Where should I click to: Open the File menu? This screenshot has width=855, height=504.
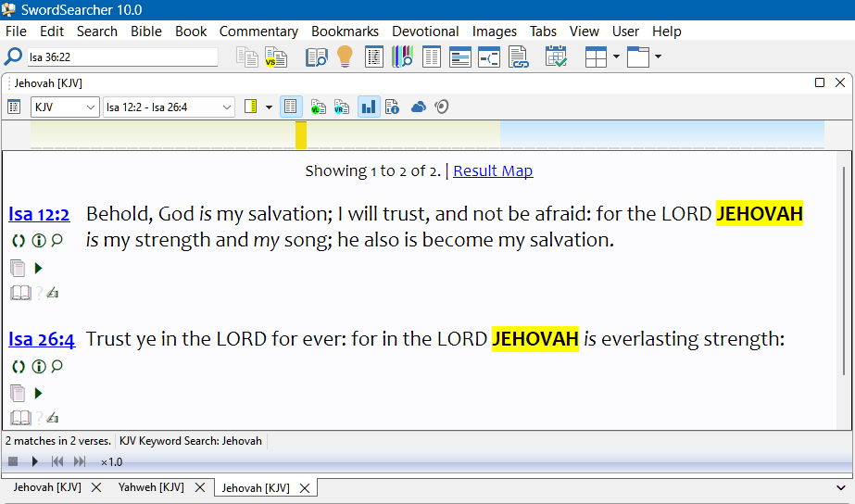[x=16, y=31]
